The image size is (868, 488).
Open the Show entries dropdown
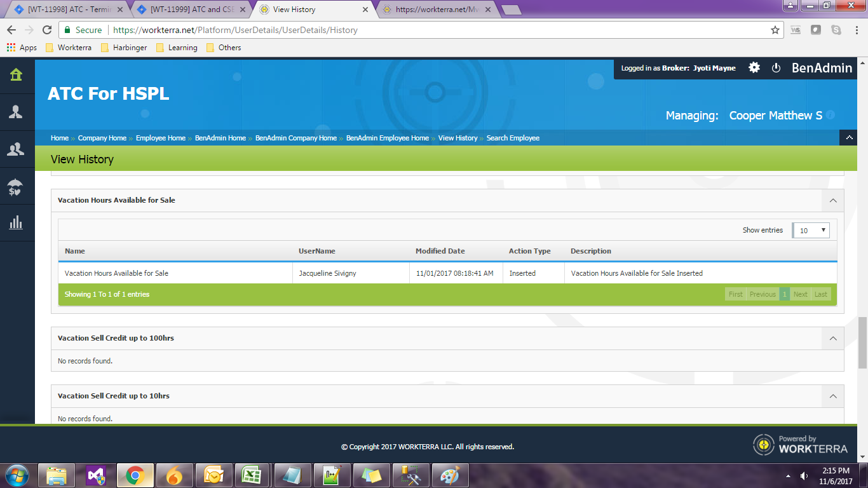[x=811, y=230]
